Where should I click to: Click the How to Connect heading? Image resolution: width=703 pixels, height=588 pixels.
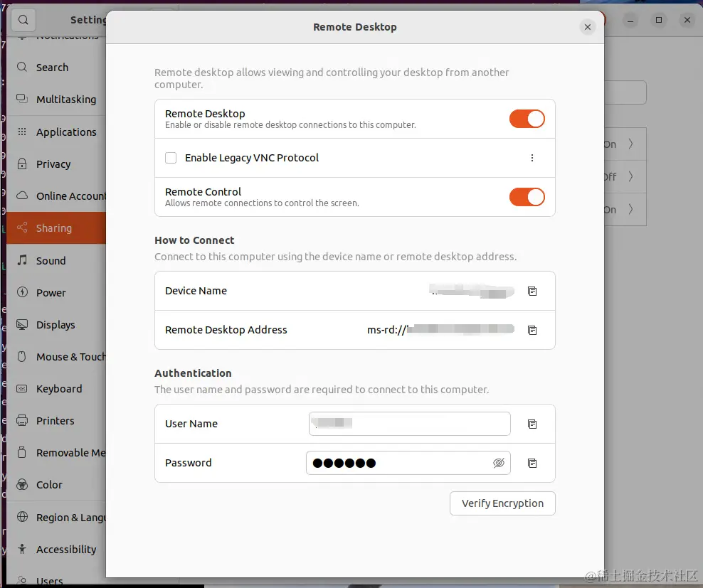(194, 240)
